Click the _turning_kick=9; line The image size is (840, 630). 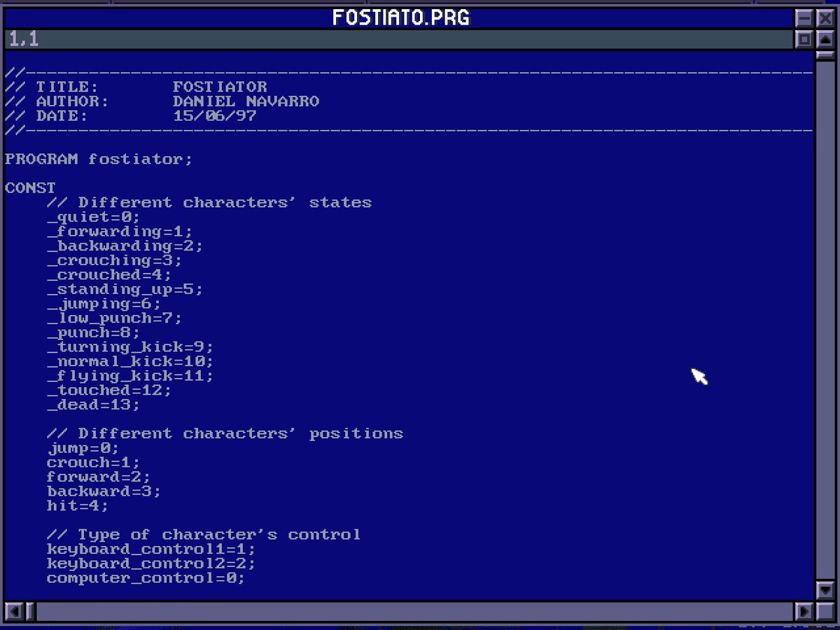tap(130, 347)
